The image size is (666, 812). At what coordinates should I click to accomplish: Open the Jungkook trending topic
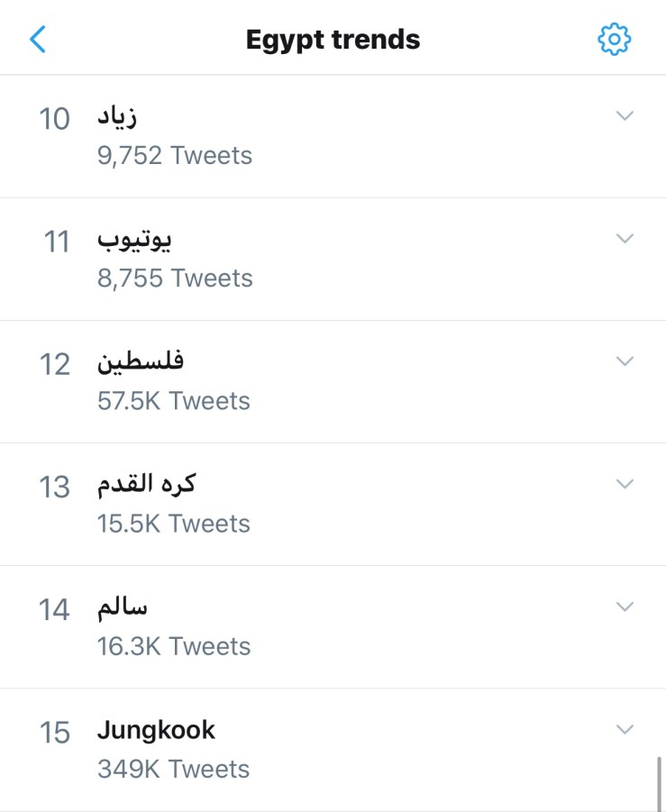[156, 730]
